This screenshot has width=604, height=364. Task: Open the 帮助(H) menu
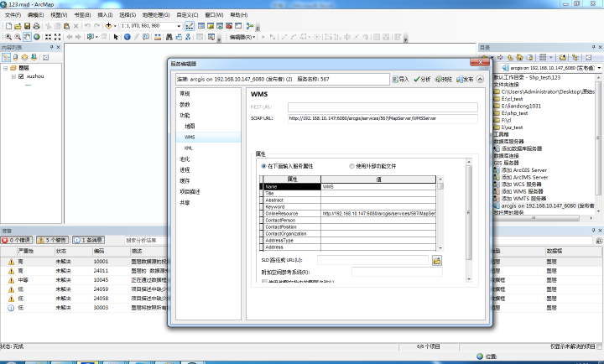pyautogui.click(x=239, y=15)
